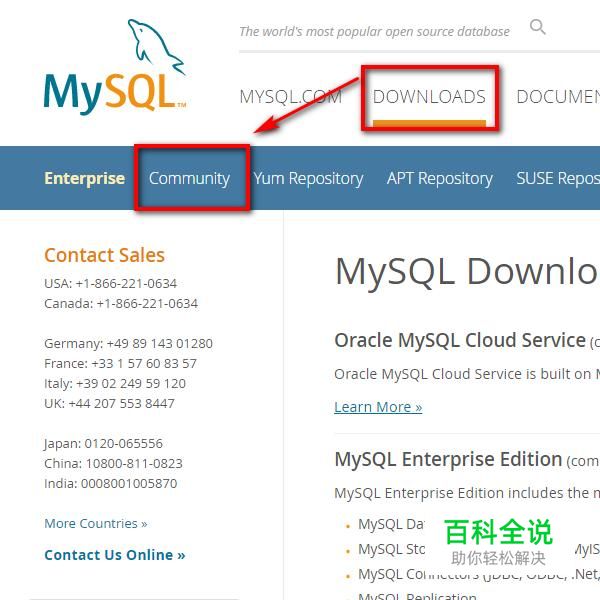
Task: Click the Canada phone number line
Action: (x=121, y=303)
